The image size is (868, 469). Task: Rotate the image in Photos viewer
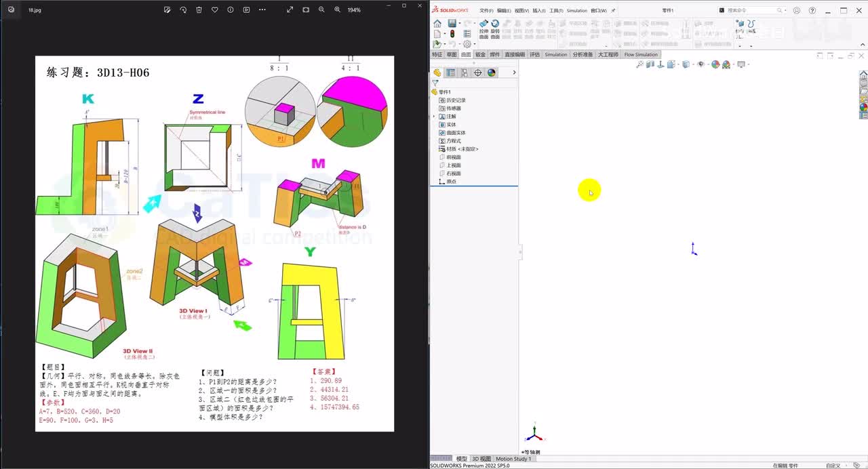pos(183,9)
